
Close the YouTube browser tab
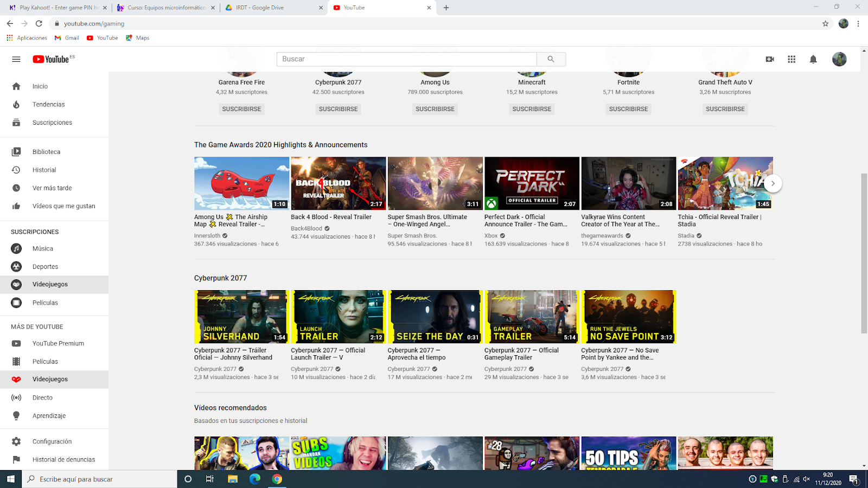tap(429, 8)
